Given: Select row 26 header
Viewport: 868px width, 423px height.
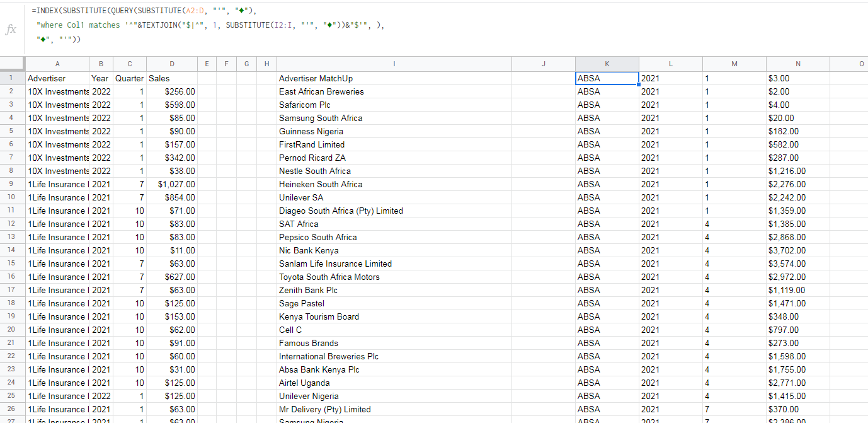Looking at the screenshot, I should coord(12,409).
